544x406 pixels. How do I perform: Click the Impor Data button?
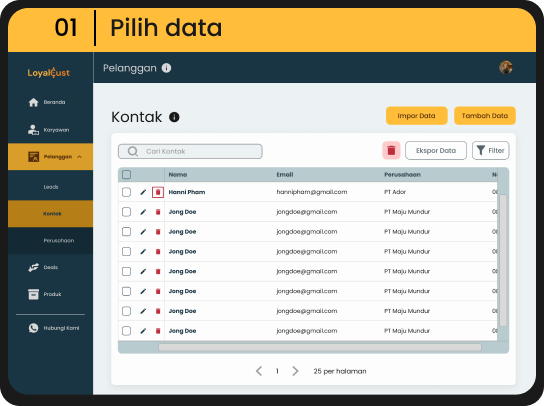pyautogui.click(x=416, y=116)
